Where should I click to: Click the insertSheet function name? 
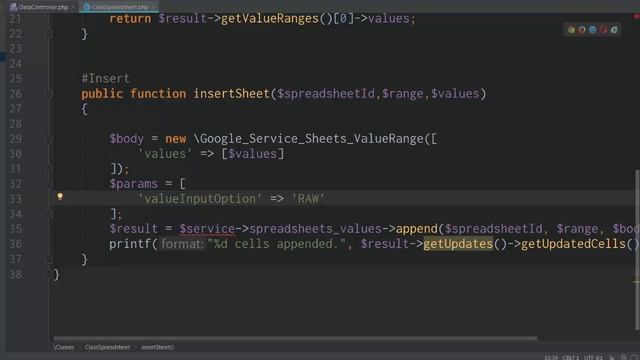point(231,94)
